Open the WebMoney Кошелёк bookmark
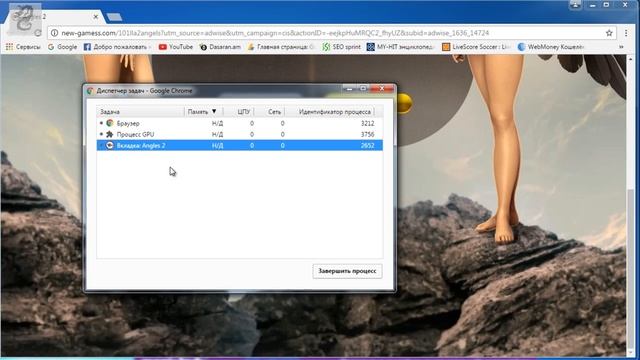This screenshot has height=360, width=640. pos(551,47)
